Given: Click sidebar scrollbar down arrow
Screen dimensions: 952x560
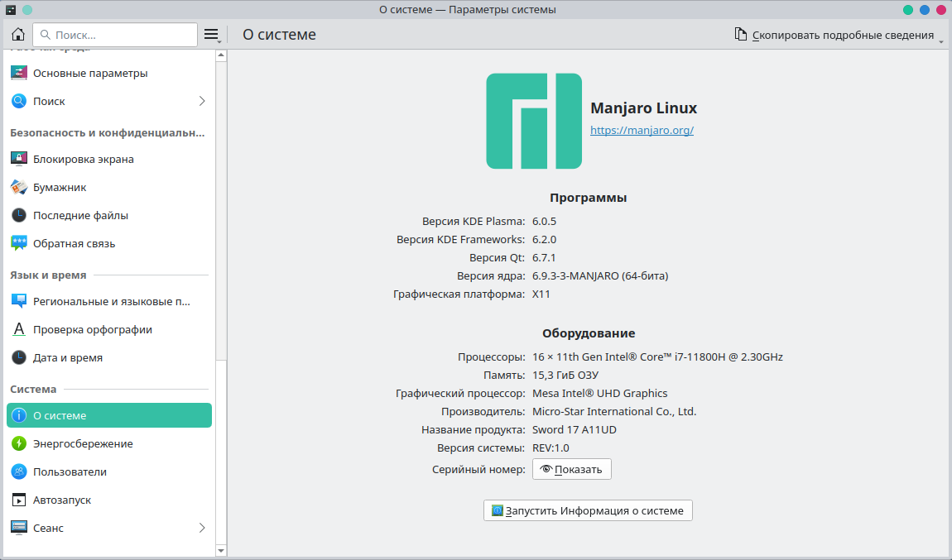Looking at the screenshot, I should [221, 551].
